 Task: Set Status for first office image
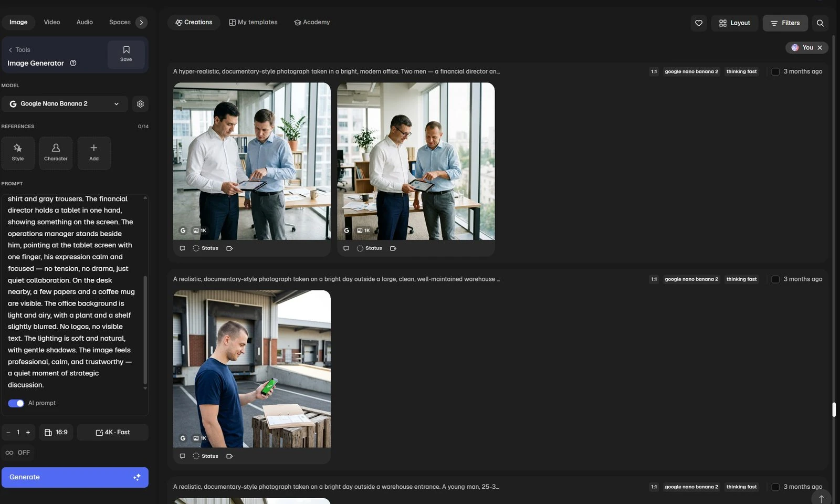[205, 248]
